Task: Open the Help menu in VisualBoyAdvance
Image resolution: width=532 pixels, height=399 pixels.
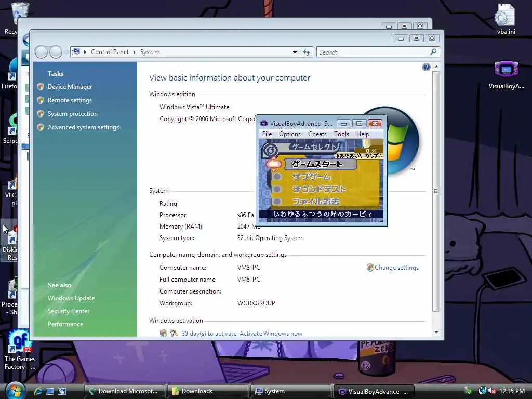Action: pyautogui.click(x=363, y=134)
